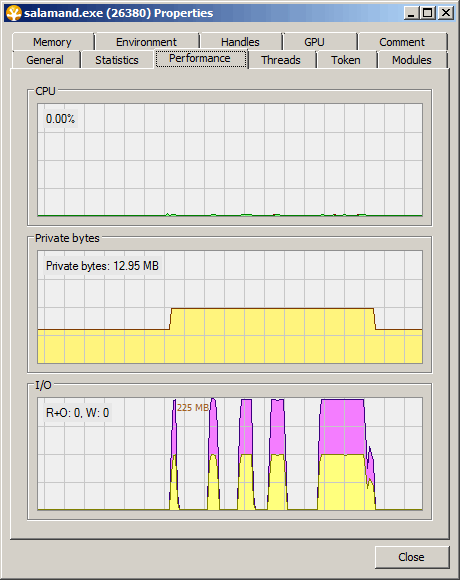Switch to the Memory tab
The height and width of the screenshot is (580, 460).
pyautogui.click(x=53, y=42)
